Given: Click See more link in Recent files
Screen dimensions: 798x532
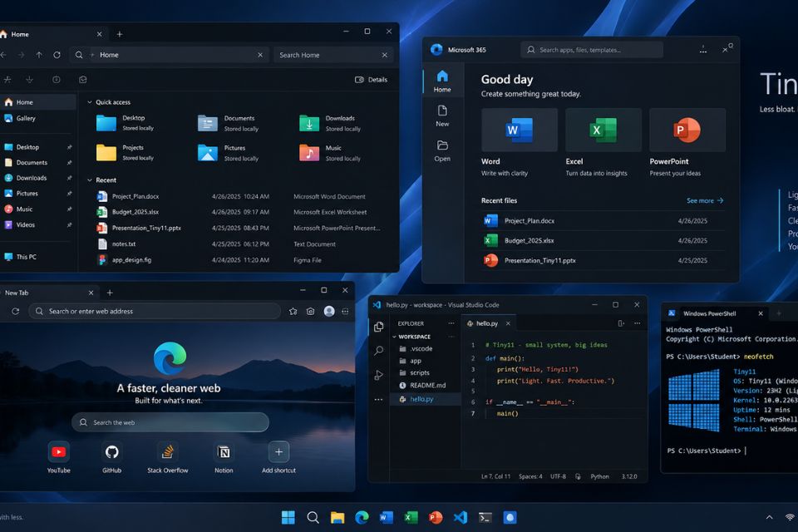Looking at the screenshot, I should 705,200.
